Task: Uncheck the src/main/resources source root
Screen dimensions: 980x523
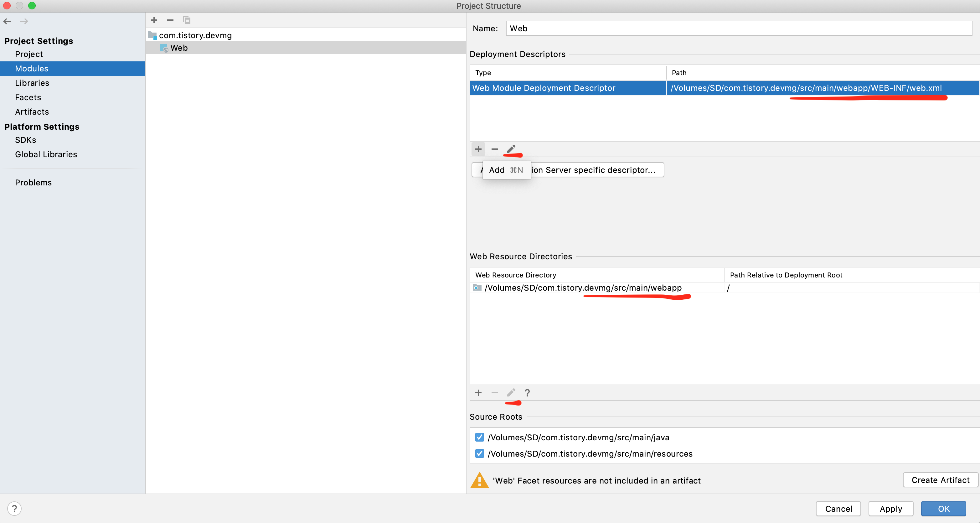Action: (x=479, y=453)
